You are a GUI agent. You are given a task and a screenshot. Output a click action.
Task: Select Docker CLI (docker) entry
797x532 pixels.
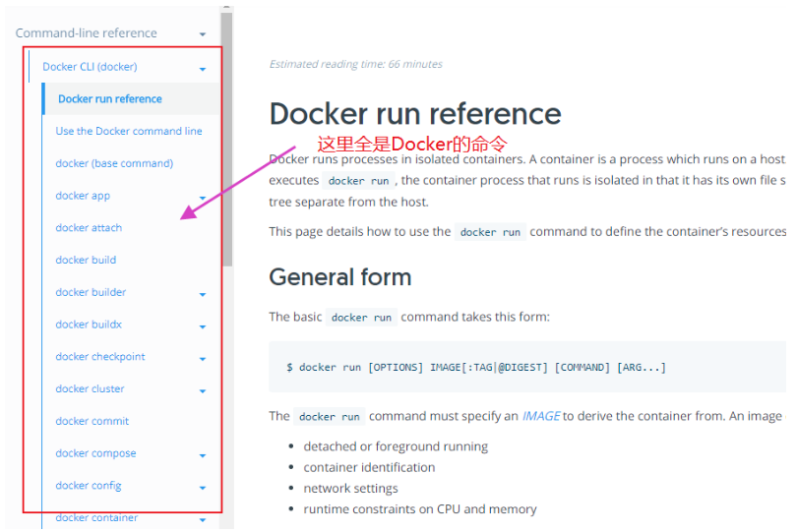click(90, 67)
